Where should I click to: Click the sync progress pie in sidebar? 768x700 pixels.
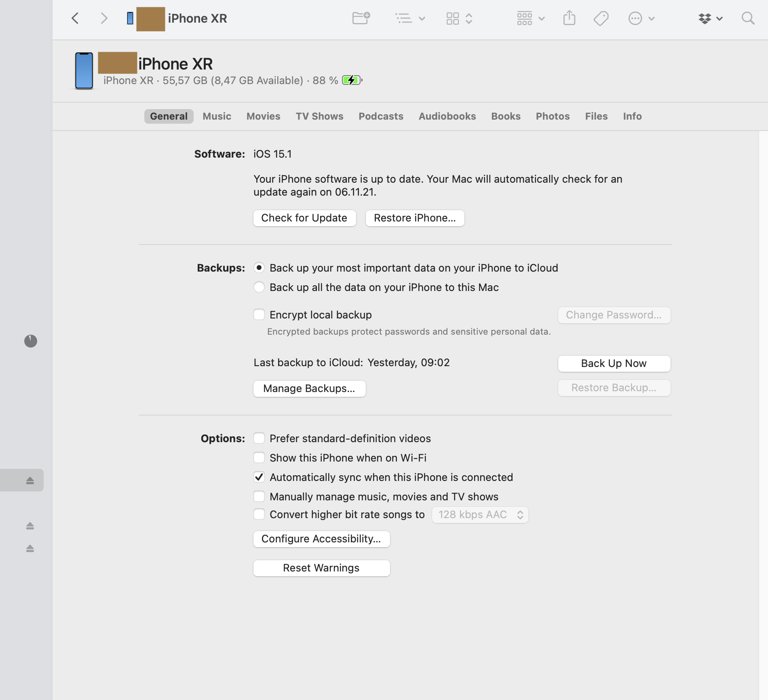pos(31,341)
